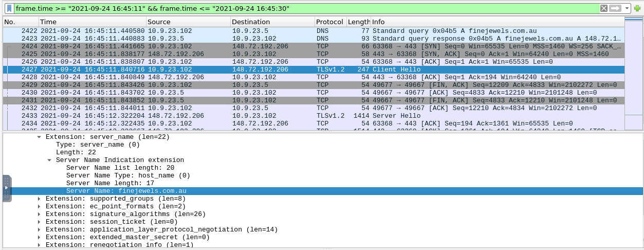Sort packets by the Source column header
The height and width of the screenshot is (250, 644).
coord(188,22)
